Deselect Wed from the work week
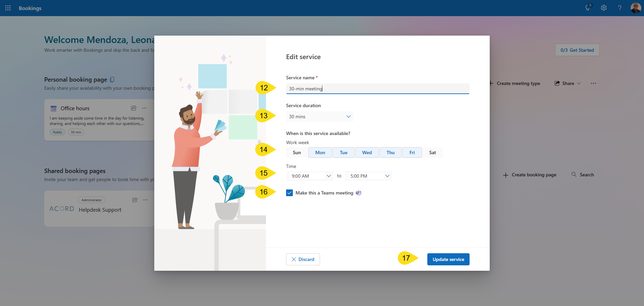This screenshot has width=644, height=306. pos(367,152)
